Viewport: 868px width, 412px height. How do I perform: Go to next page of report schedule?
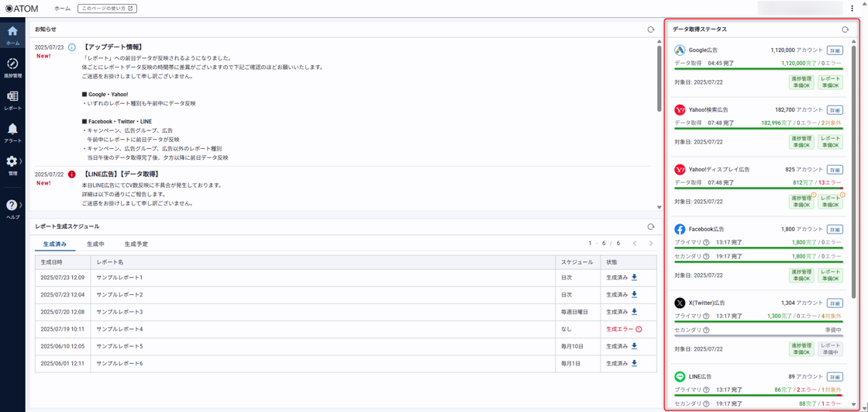pos(650,244)
